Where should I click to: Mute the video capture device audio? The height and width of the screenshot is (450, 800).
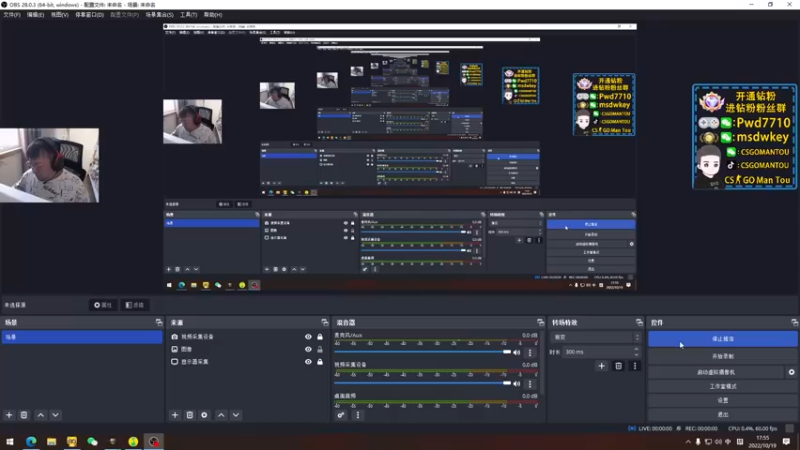pos(517,383)
